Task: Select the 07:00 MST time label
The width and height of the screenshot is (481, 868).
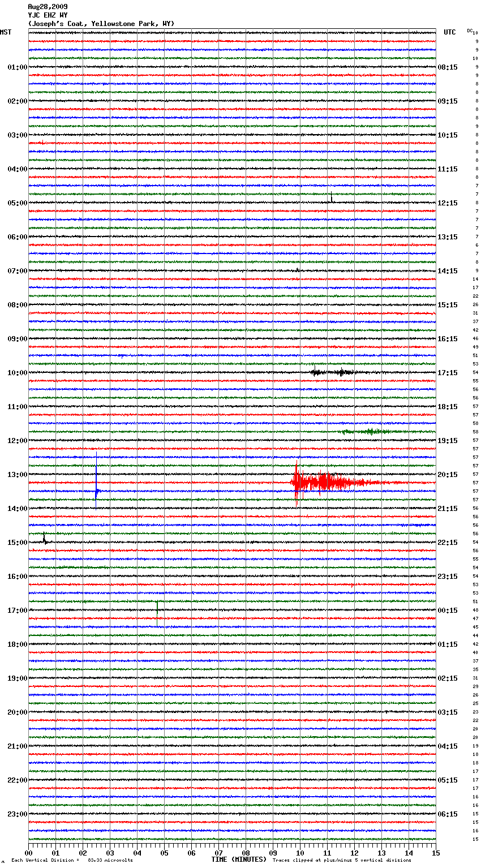Action: click(x=18, y=271)
